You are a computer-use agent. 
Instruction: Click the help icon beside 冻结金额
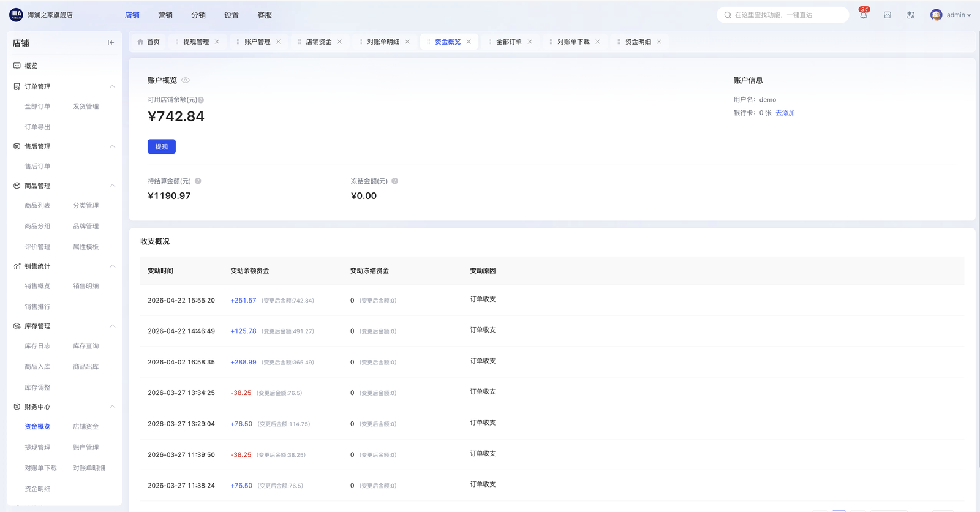pyautogui.click(x=395, y=181)
